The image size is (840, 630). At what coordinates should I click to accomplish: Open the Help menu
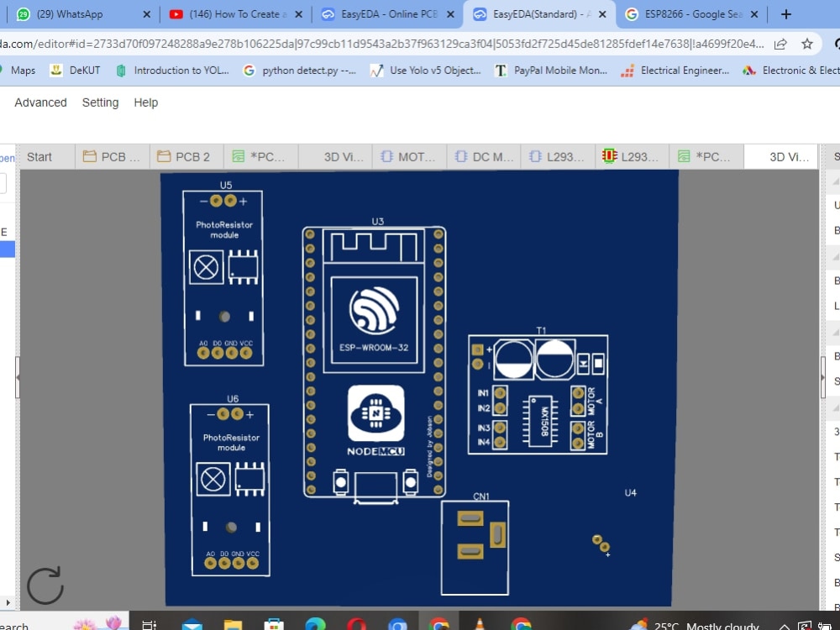pos(145,102)
